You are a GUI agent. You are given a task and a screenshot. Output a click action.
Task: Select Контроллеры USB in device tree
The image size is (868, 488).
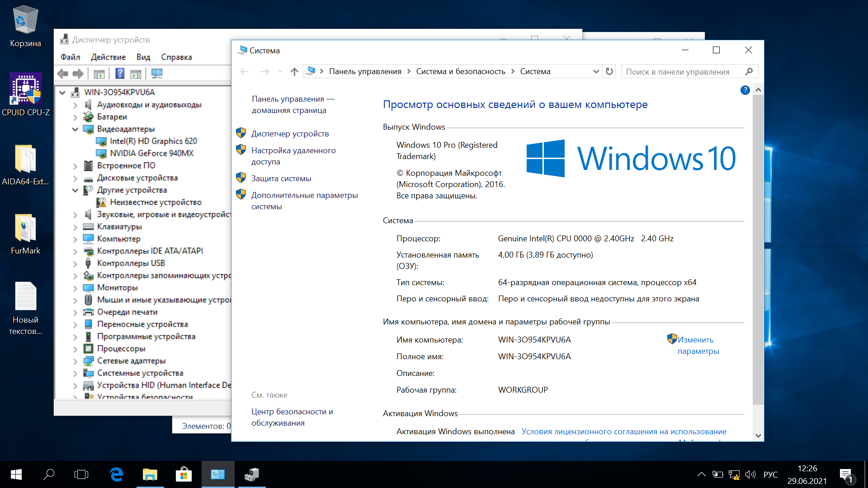click(131, 263)
